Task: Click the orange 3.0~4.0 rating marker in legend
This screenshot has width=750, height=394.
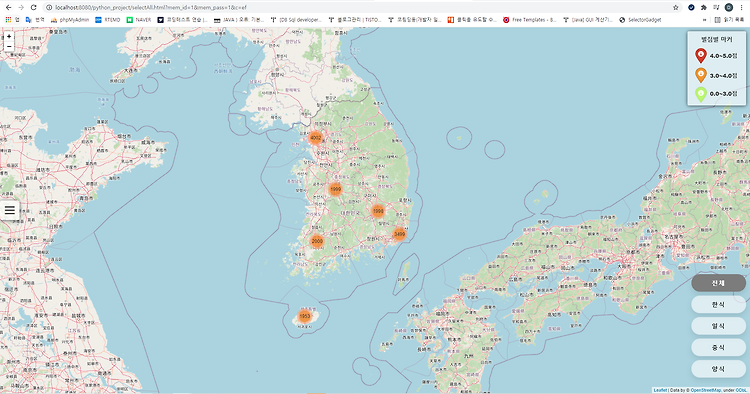Action: [701, 75]
